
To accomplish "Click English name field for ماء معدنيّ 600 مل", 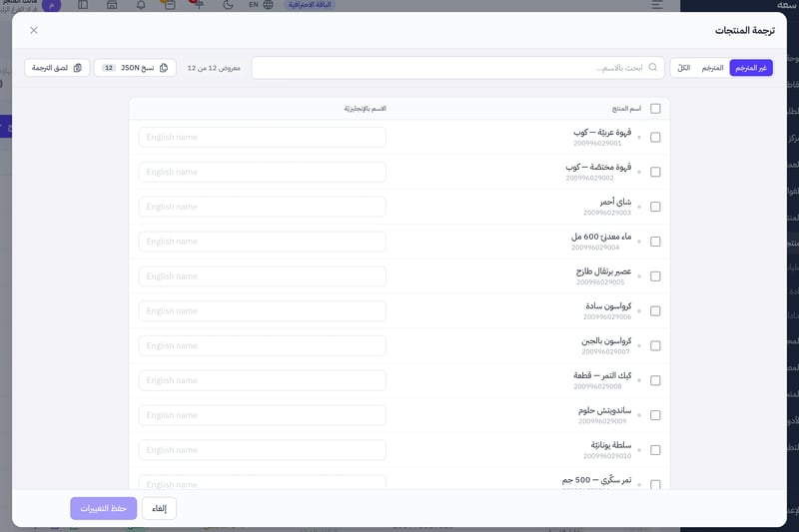I will 263,242.
